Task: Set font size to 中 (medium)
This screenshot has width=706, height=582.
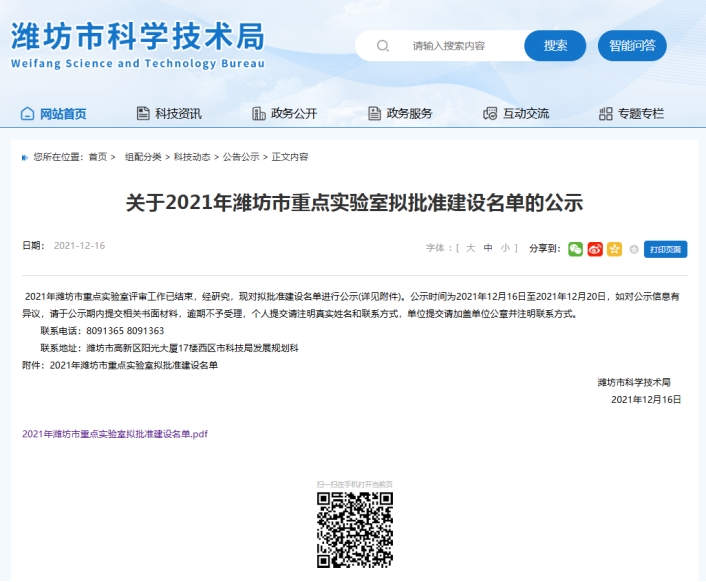Action: 488,247
